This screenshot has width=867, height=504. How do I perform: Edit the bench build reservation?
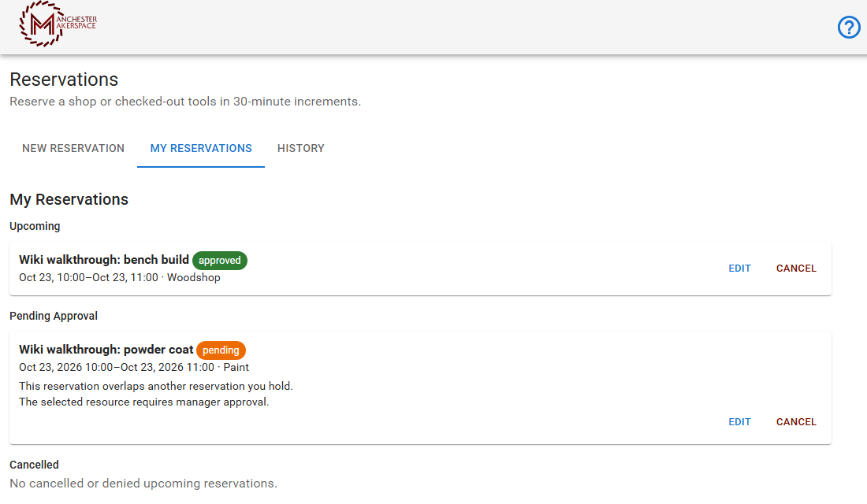[739, 269]
